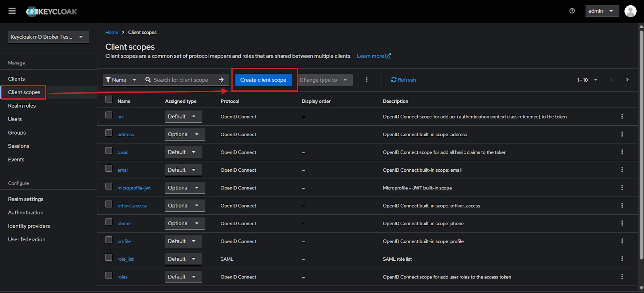
Task: Click the page vertical scrollbar
Action: pos(641,145)
